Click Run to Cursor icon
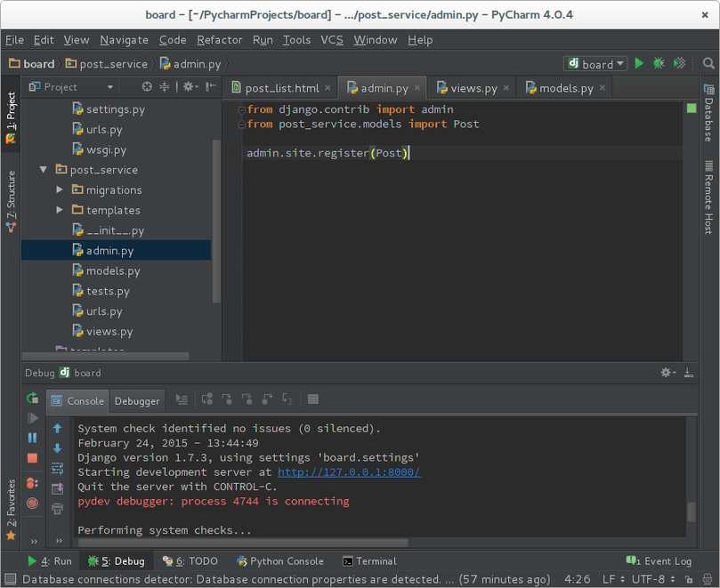Image resolution: width=720 pixels, height=588 pixels. tap(287, 399)
